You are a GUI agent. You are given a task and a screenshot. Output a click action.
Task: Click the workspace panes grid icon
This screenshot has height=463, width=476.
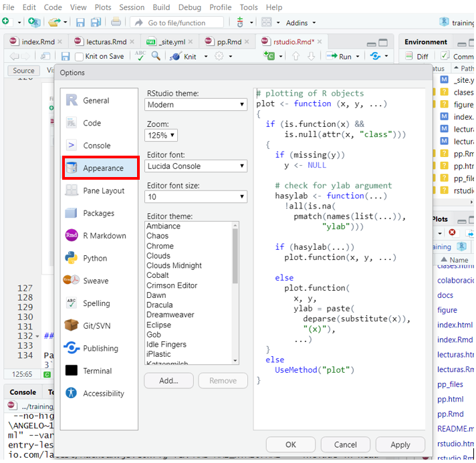point(267,22)
